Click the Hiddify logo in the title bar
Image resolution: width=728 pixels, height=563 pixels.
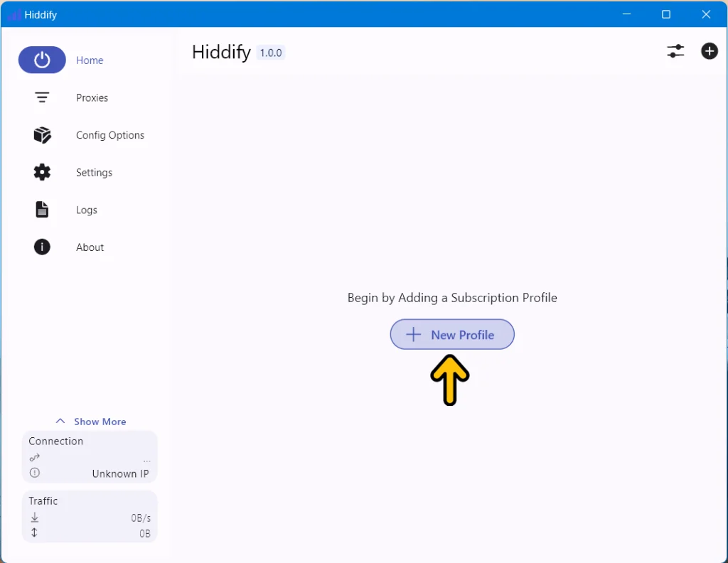[x=16, y=14]
